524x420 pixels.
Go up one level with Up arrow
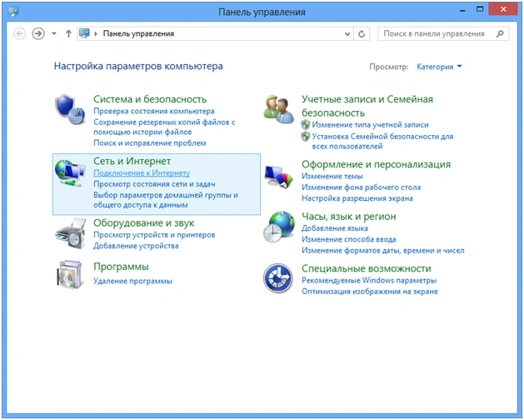pos(68,34)
